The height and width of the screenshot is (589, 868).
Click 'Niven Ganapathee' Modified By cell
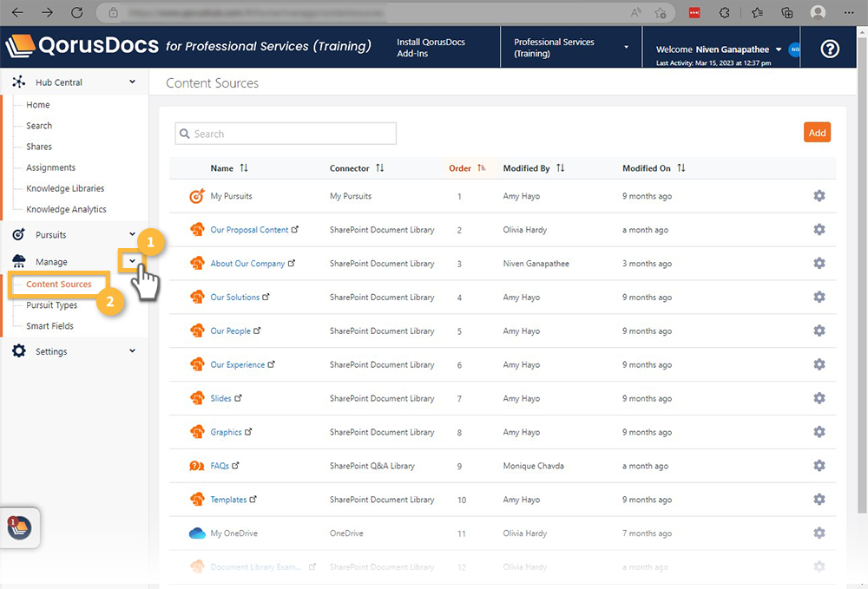click(536, 263)
